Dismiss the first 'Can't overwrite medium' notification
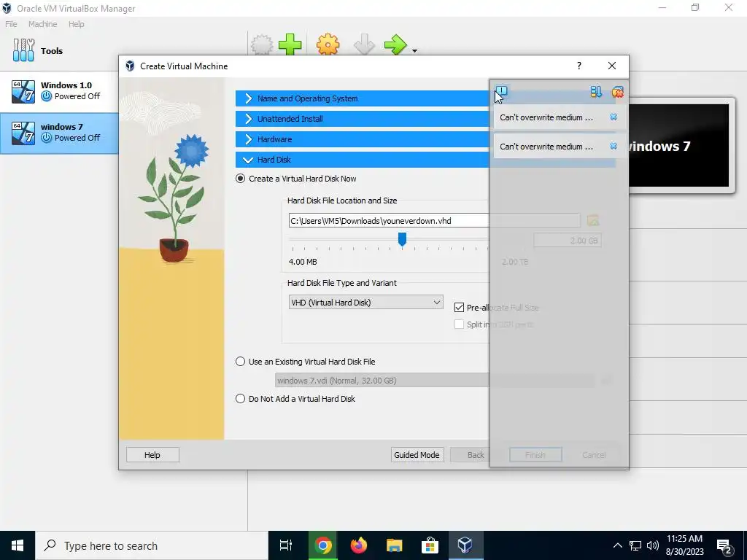 click(x=614, y=117)
